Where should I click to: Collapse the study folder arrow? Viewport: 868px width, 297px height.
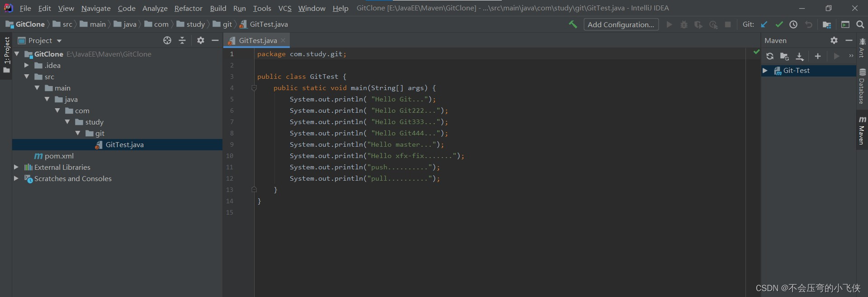pyautogui.click(x=67, y=122)
